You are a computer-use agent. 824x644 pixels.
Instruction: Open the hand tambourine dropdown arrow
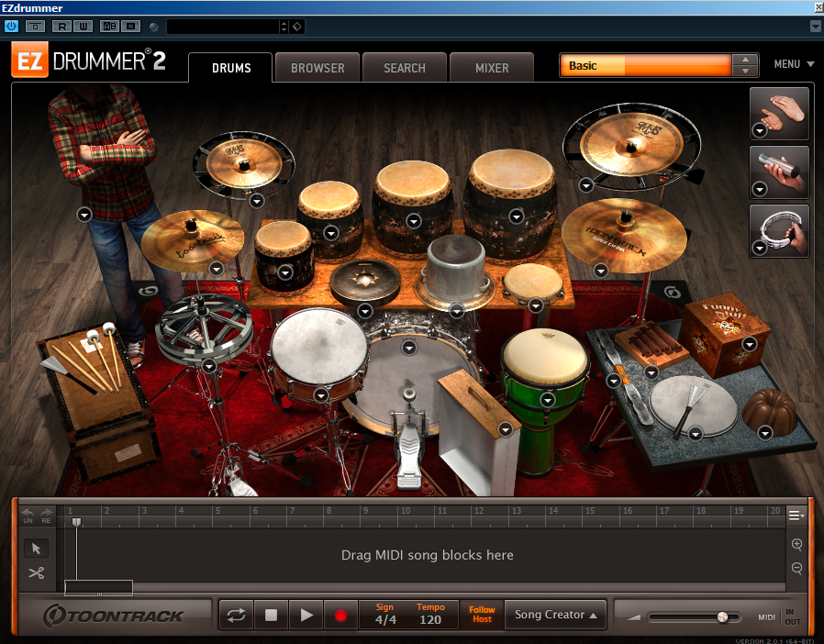(x=760, y=248)
